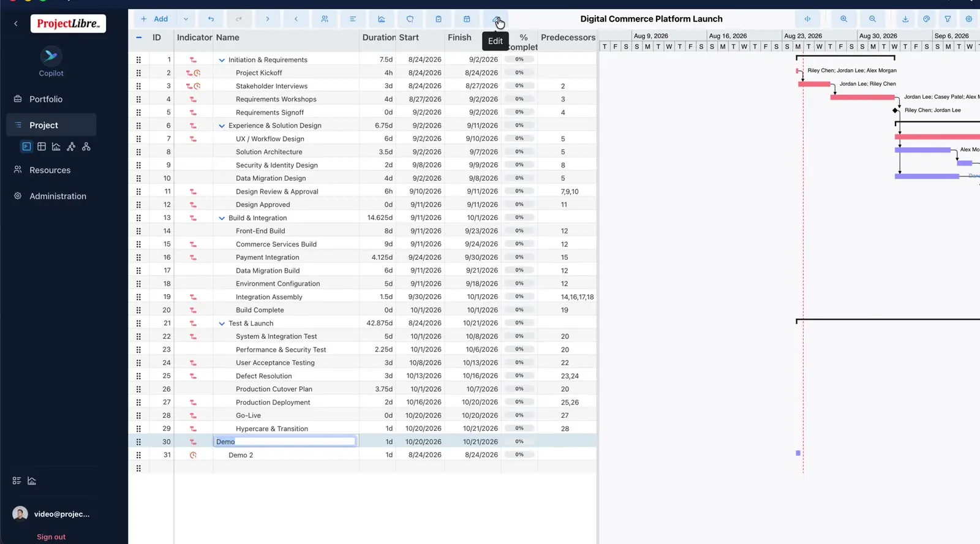Screen dimensions: 980x544
Task: Indent the task with the right chevron icon
Action: pyautogui.click(x=268, y=19)
